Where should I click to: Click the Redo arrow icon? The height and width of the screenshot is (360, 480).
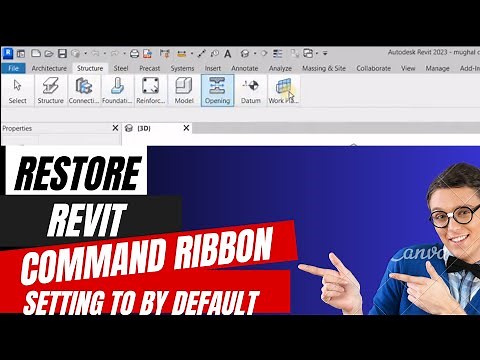pyautogui.click(x=115, y=53)
